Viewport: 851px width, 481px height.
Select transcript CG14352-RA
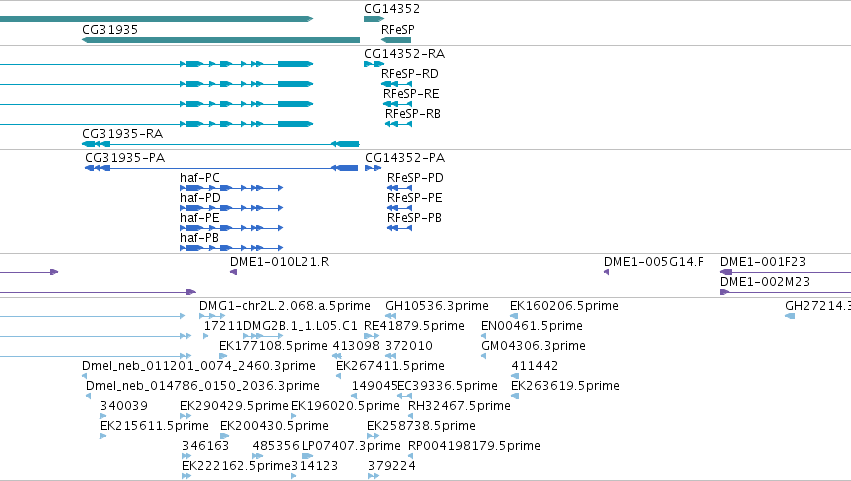click(x=374, y=64)
